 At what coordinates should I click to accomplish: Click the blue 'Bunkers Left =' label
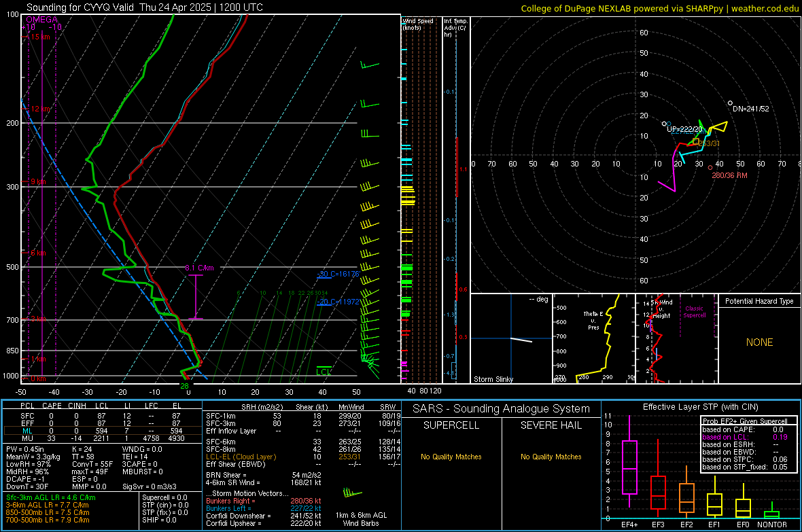(228, 508)
